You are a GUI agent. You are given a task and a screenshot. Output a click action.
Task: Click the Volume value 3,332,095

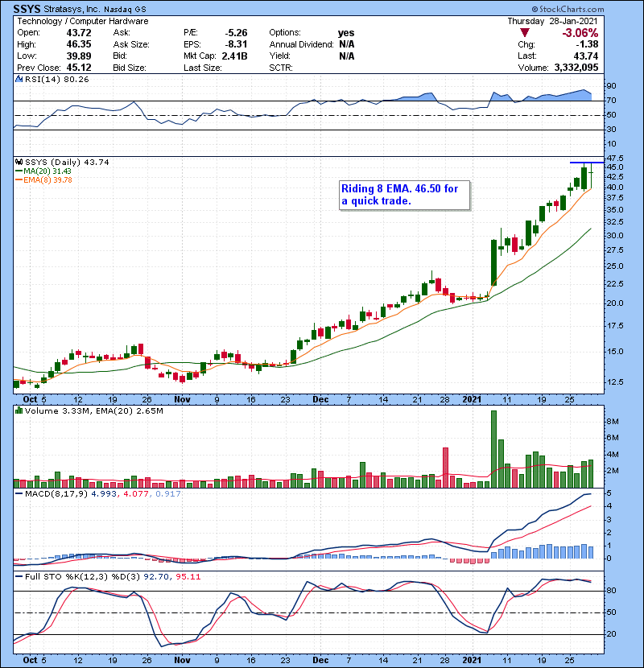click(576, 68)
